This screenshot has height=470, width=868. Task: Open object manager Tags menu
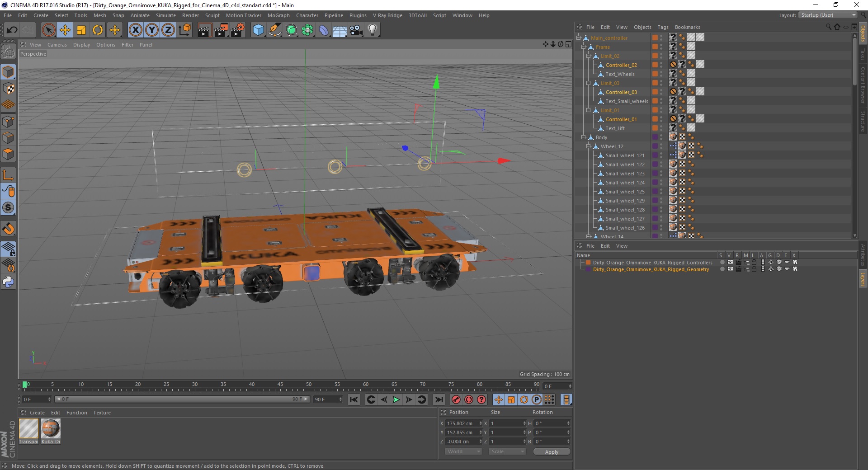tap(663, 27)
